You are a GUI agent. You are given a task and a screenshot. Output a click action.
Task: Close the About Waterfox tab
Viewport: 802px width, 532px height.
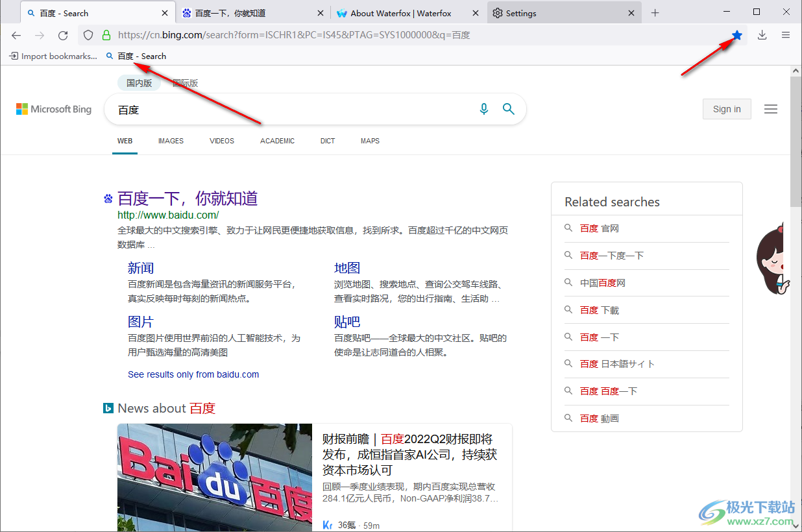coord(476,13)
